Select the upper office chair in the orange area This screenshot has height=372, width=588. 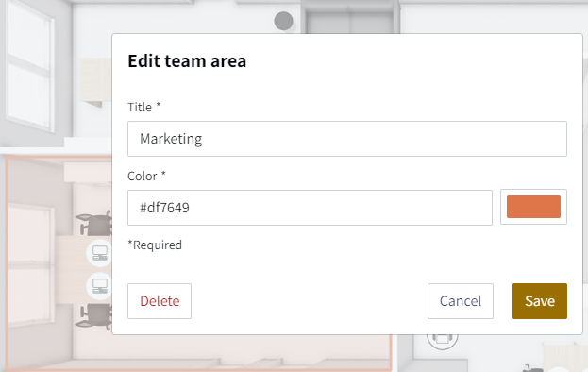click(x=94, y=223)
